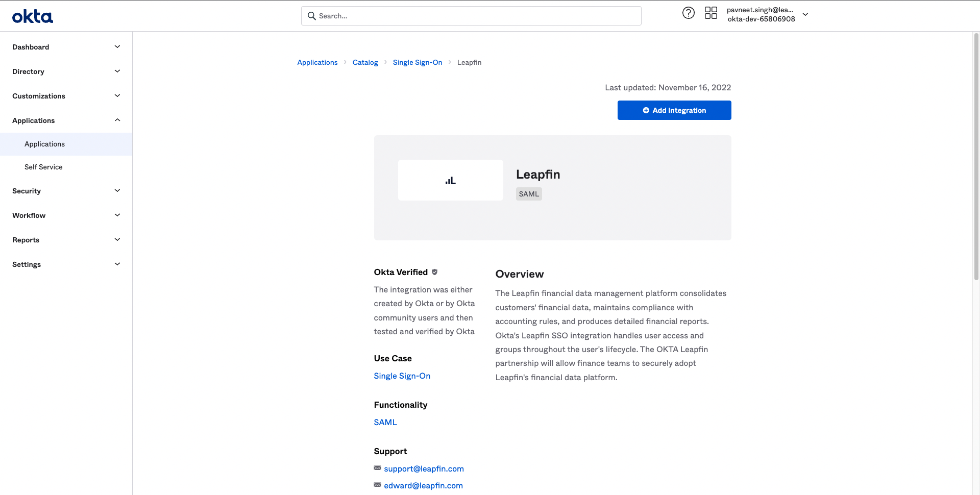Expand the Directory menu chevron
980x495 pixels.
tap(117, 71)
